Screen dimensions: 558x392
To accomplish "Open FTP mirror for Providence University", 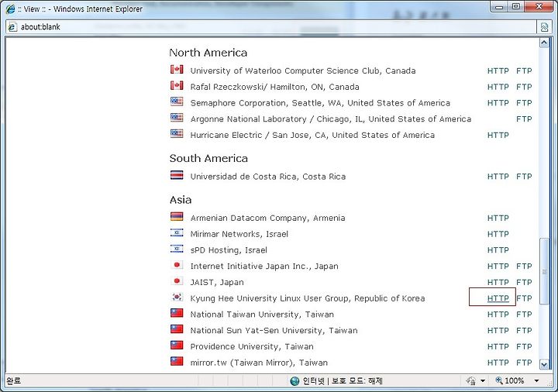I will coord(524,346).
